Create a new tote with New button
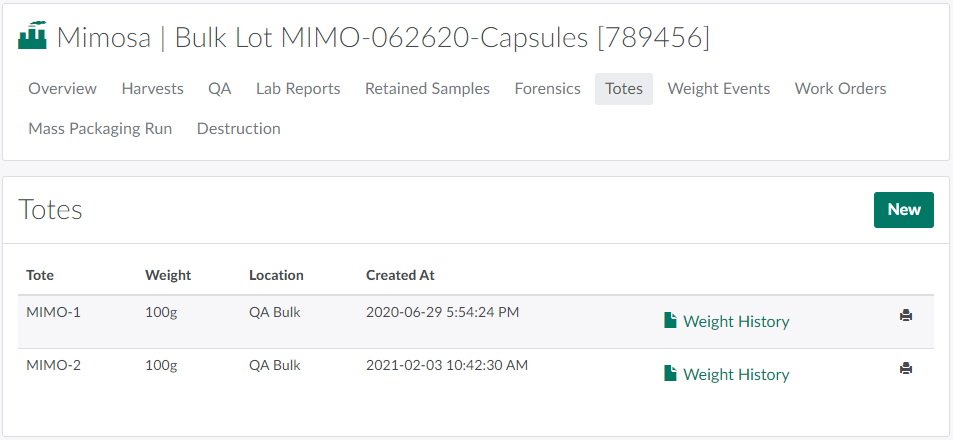The width and height of the screenshot is (953, 440). click(x=903, y=210)
